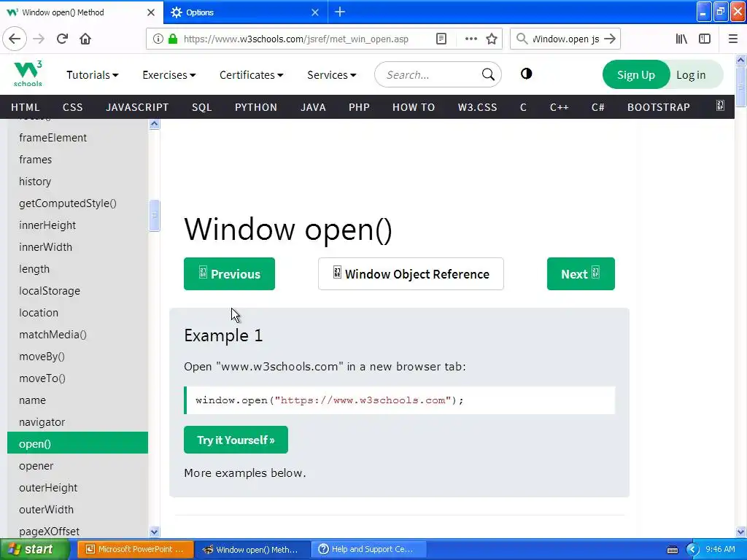Click the W3Schools logo
Screen dimensions: 747x560
(x=28, y=74)
